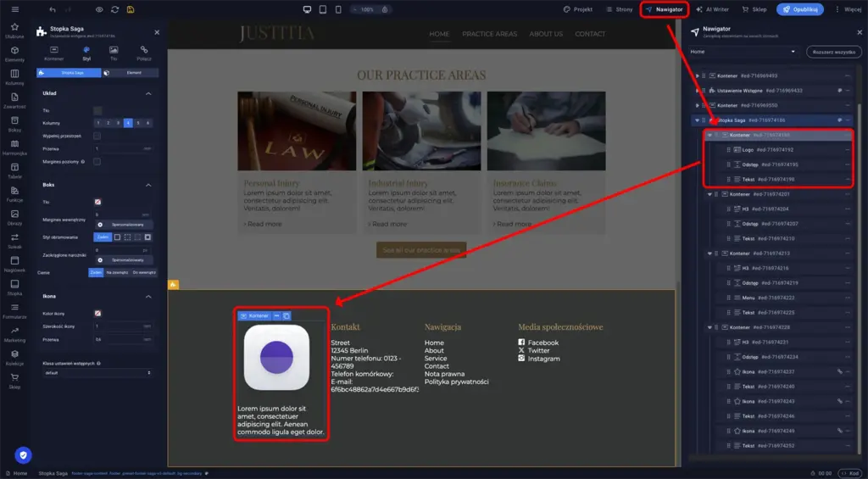Viewport: 868px width, 479px height.
Task: Open Marketing in the left sidebar
Action: pos(15,335)
